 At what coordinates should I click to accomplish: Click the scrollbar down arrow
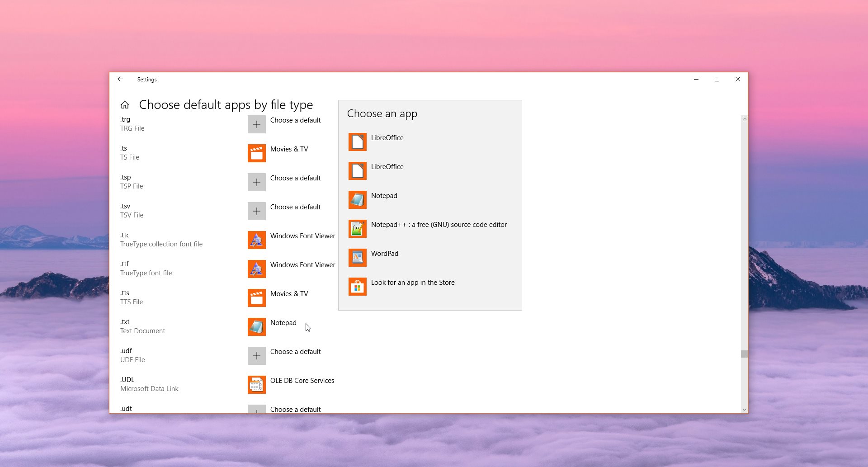coord(744,410)
